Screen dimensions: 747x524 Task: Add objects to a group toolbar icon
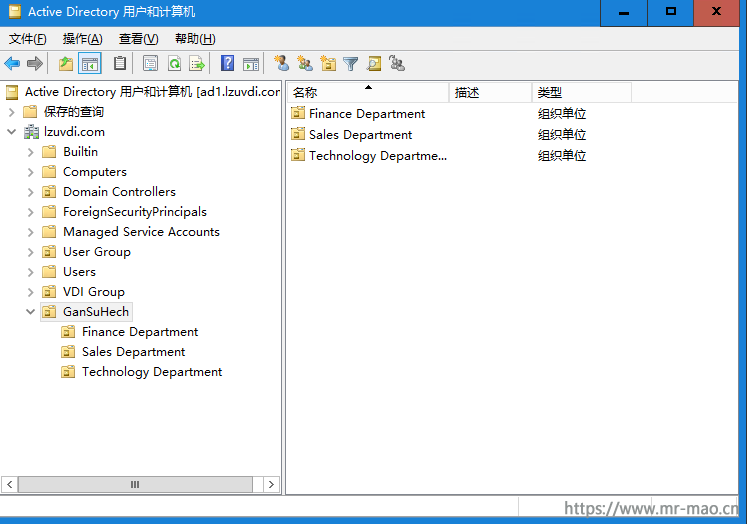coord(397,63)
